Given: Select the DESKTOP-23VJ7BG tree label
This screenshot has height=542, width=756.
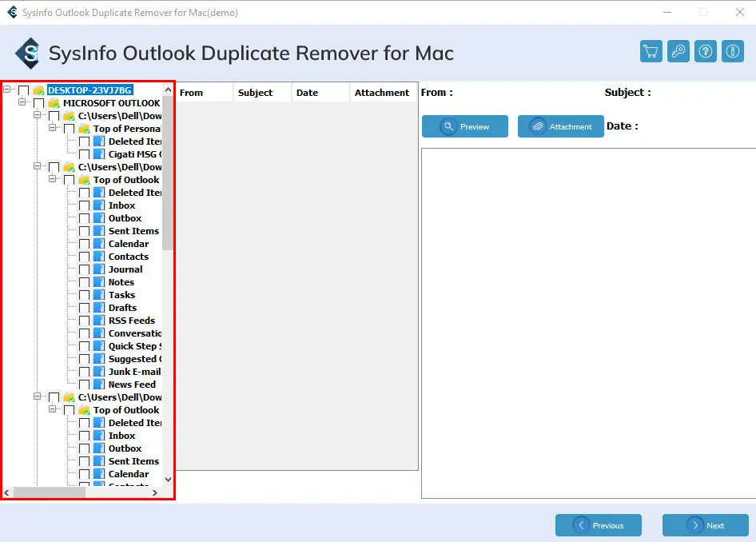Looking at the screenshot, I should tap(90, 90).
